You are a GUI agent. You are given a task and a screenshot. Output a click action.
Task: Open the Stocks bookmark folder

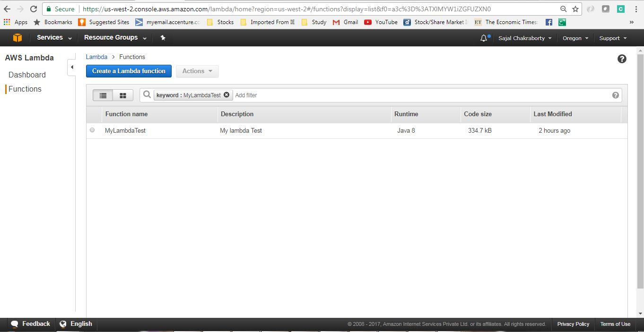click(x=220, y=22)
